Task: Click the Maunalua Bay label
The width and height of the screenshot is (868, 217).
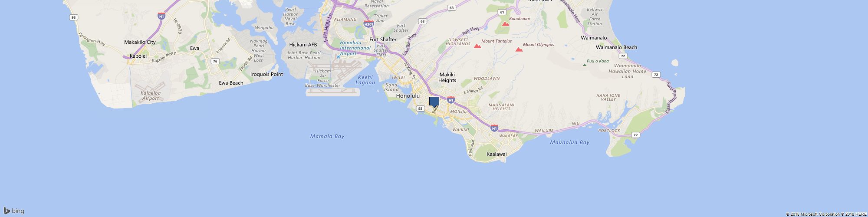Action: pyautogui.click(x=570, y=142)
